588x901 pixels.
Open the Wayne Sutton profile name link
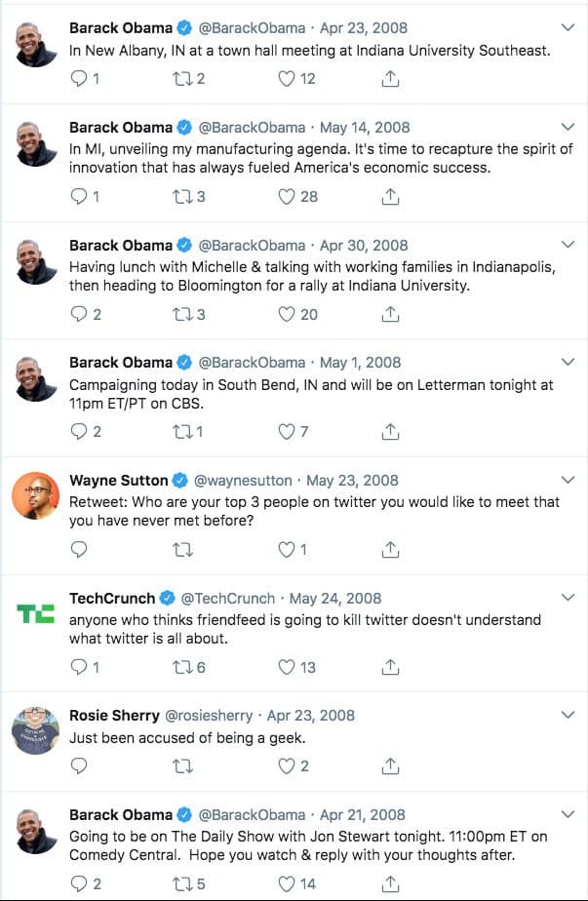coord(119,480)
